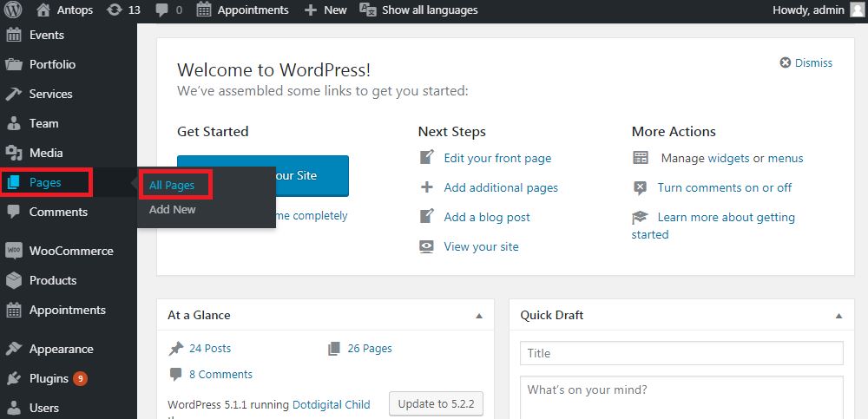
Task: Click the 26 Pages link
Action: coord(370,348)
